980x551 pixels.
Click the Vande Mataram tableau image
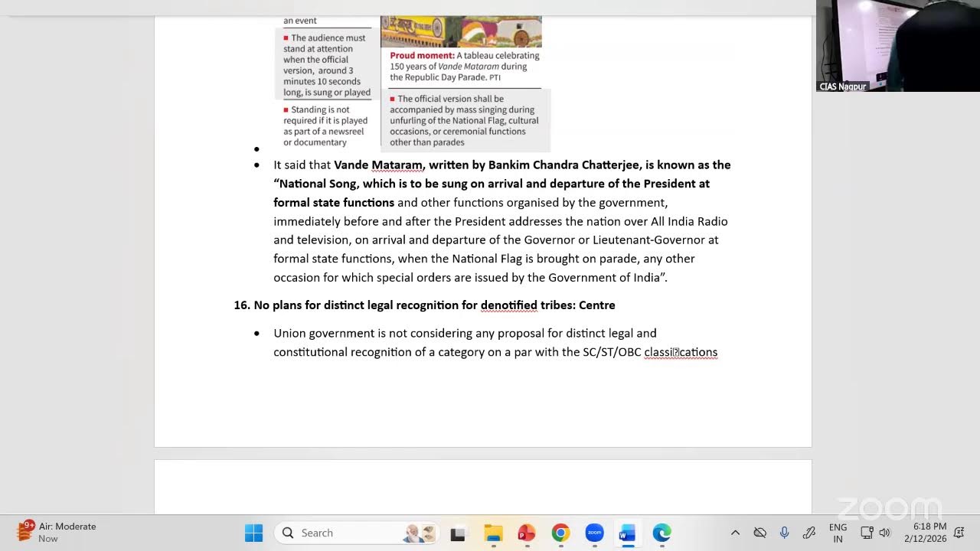point(461,31)
